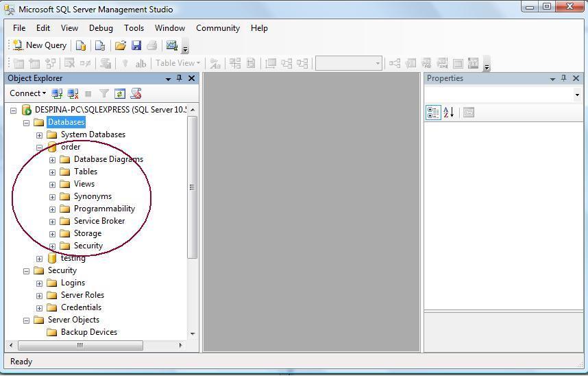Click the Save disk icon

tap(136, 46)
